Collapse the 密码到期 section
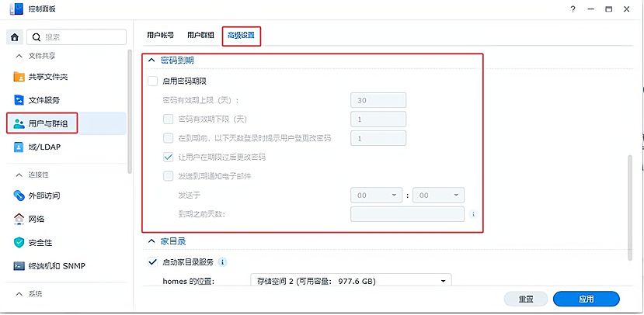644x315 pixels. tap(151, 60)
